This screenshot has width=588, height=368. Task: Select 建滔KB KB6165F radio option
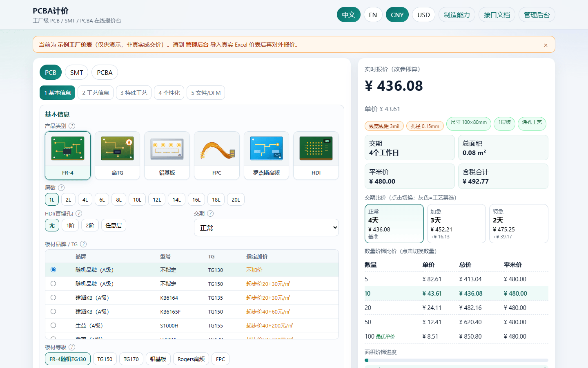(x=53, y=312)
